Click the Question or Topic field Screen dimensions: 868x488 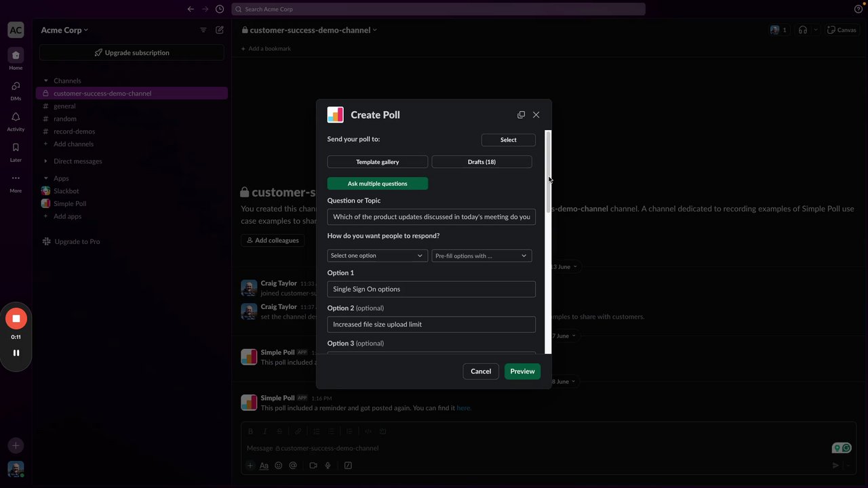(431, 217)
